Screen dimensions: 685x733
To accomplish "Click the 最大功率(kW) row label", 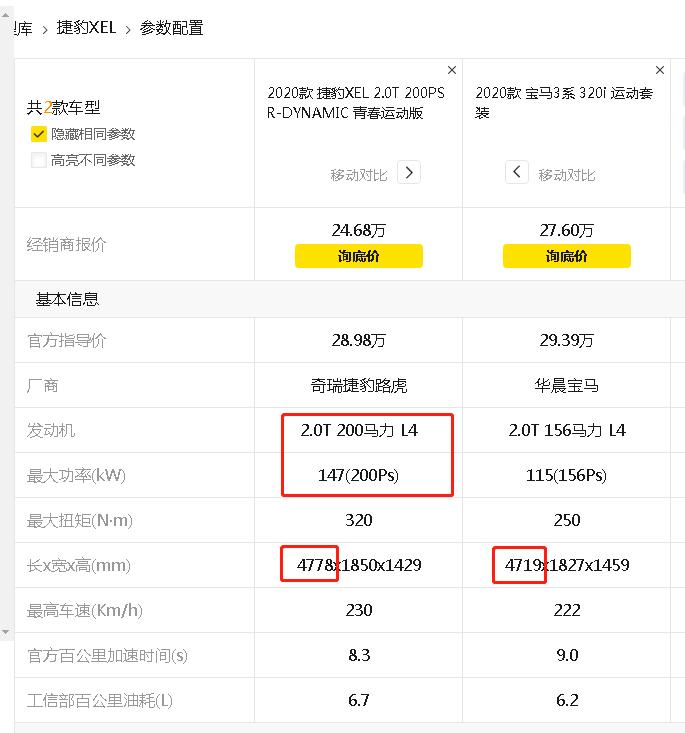I will [76, 476].
